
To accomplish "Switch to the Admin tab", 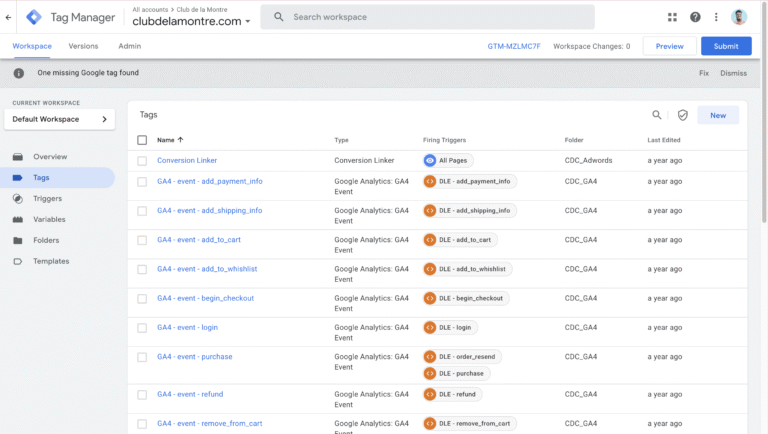I will pyautogui.click(x=129, y=46).
